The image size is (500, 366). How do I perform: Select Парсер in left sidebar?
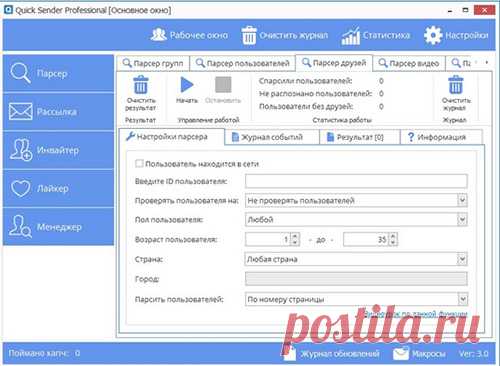click(58, 73)
